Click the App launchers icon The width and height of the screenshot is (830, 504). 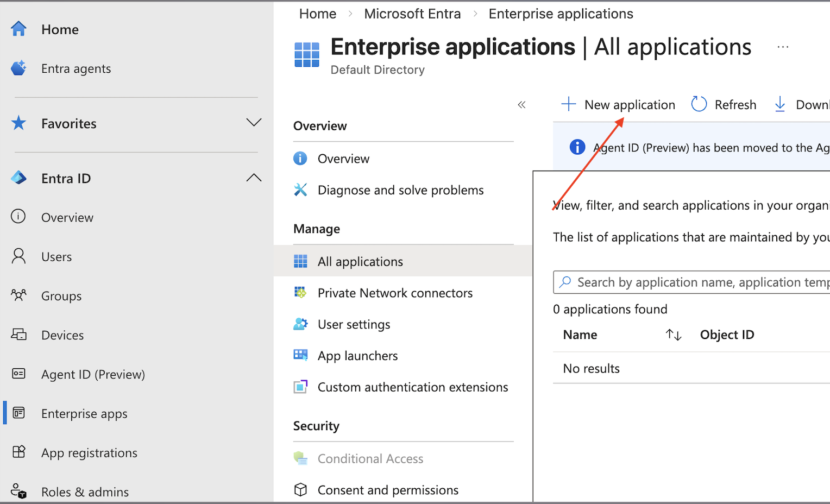[x=300, y=355]
